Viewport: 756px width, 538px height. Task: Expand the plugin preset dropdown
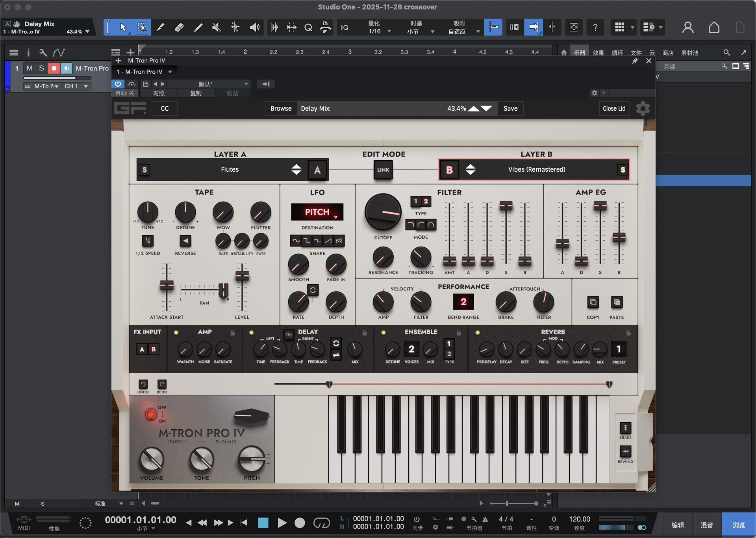[x=246, y=84]
